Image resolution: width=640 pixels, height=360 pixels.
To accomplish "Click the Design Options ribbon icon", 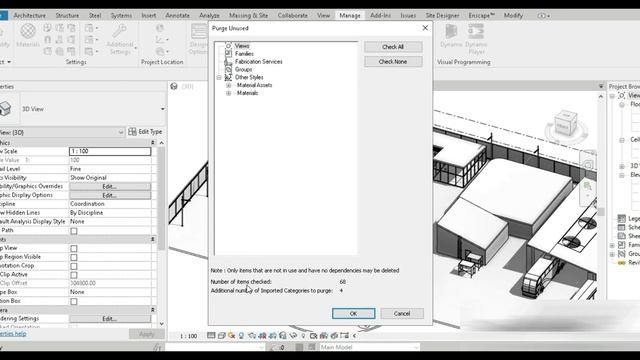I will 199,39.
